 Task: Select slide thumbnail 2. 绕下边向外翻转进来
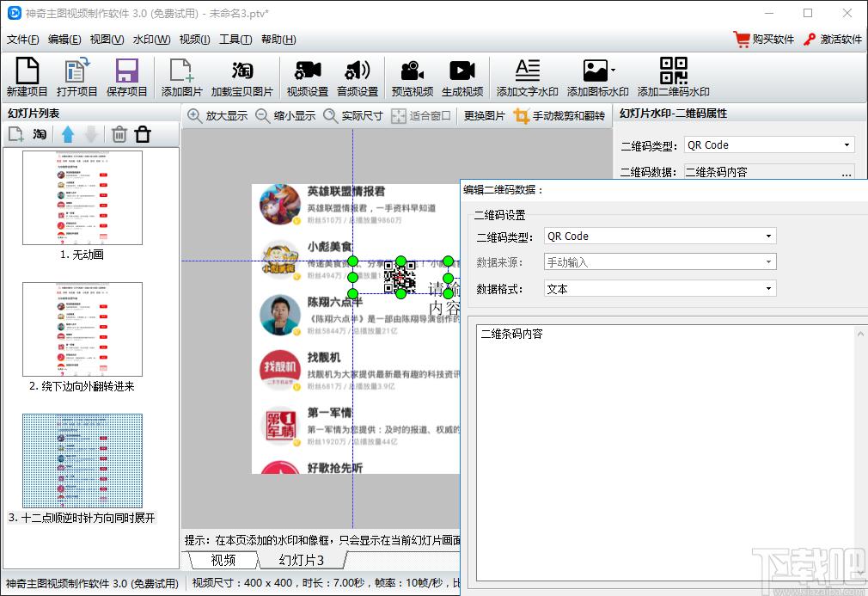click(x=83, y=329)
